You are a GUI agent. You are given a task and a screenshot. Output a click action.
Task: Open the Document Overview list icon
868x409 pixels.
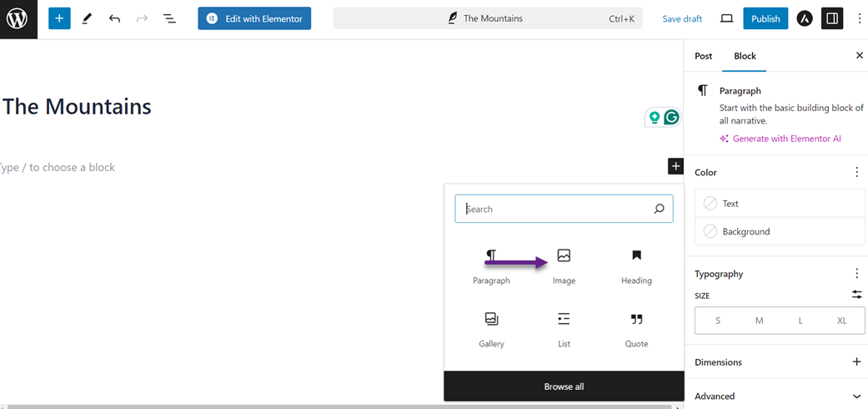point(169,18)
